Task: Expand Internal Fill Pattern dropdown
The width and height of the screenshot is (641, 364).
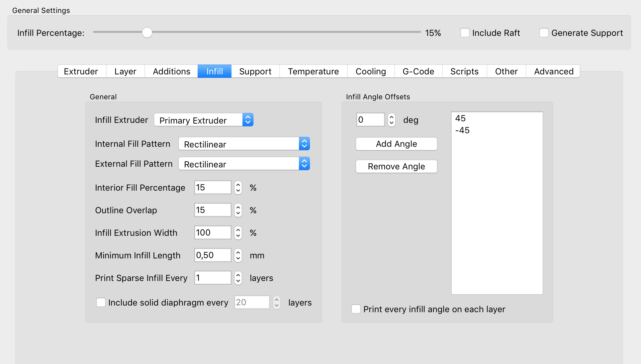Action: tap(244, 144)
